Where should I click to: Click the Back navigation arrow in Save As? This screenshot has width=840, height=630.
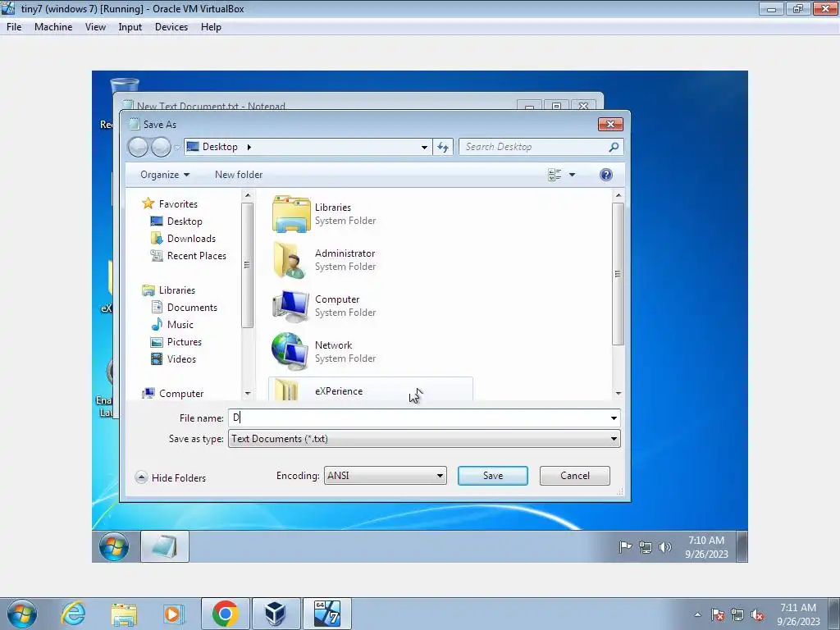[x=138, y=147]
